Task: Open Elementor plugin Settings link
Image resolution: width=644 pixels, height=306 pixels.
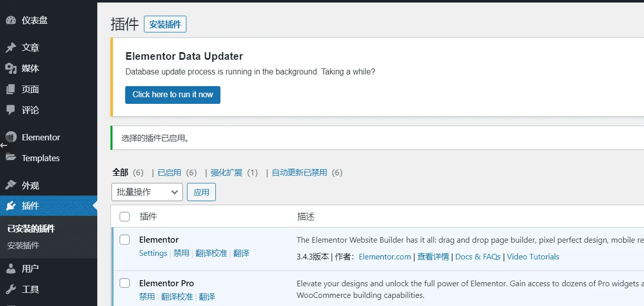Action: 153,253
